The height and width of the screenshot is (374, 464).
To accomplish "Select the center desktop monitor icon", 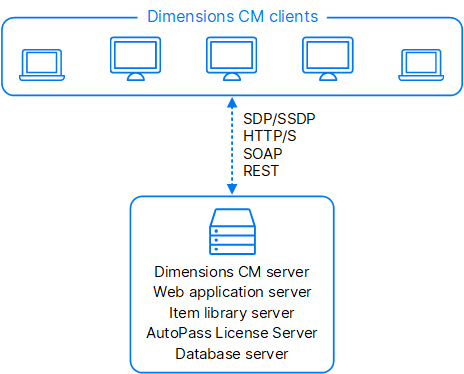I will pos(232,59).
